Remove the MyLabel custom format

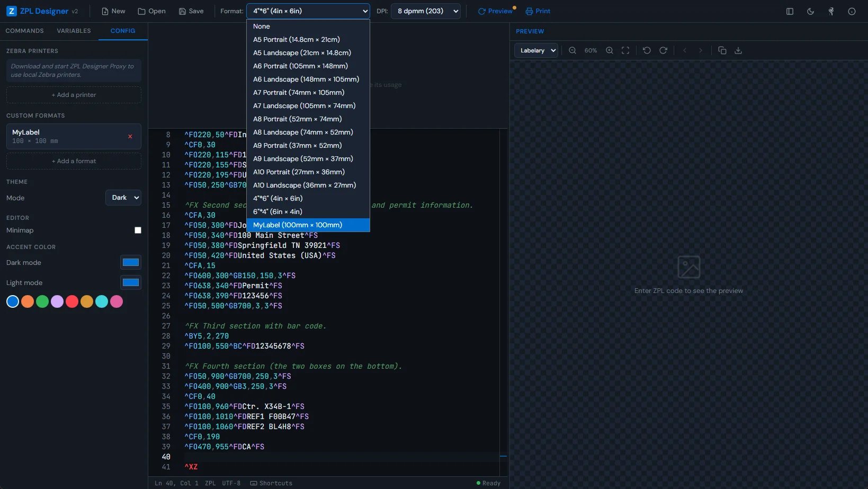(x=130, y=136)
